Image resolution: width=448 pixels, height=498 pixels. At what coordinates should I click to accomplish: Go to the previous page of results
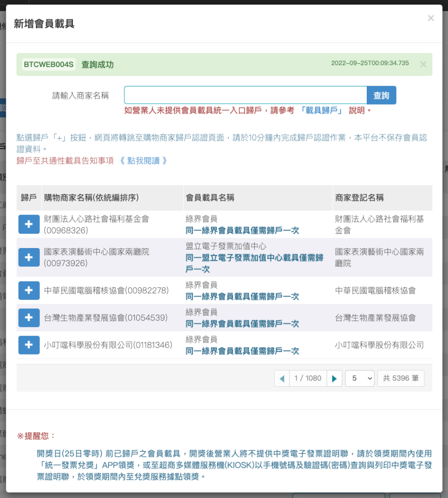pyautogui.click(x=282, y=378)
